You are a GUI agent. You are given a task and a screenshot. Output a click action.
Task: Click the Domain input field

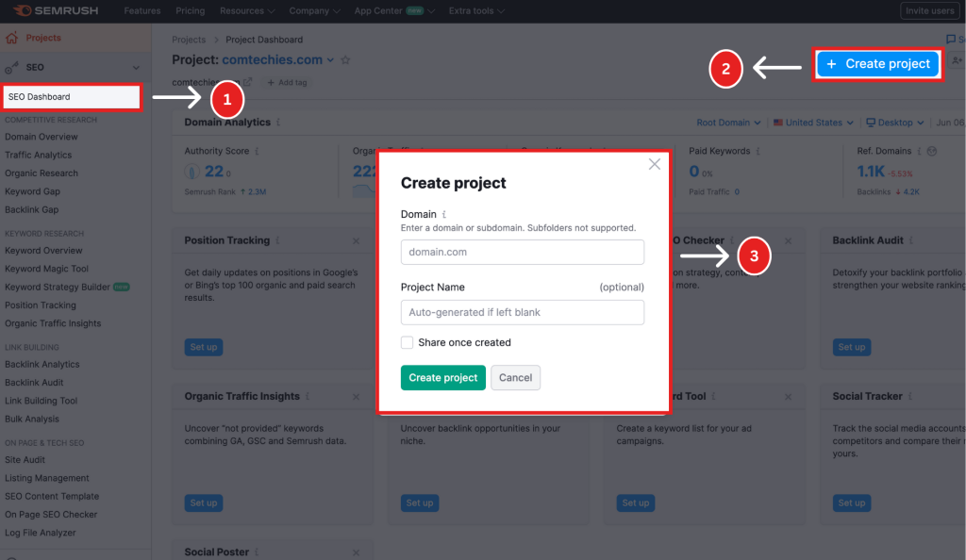click(x=522, y=252)
